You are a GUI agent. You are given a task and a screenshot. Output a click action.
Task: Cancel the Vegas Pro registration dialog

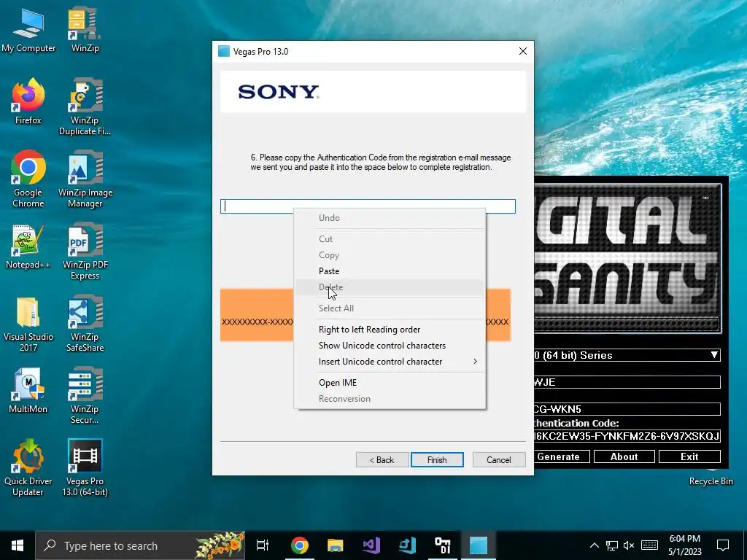(x=499, y=460)
